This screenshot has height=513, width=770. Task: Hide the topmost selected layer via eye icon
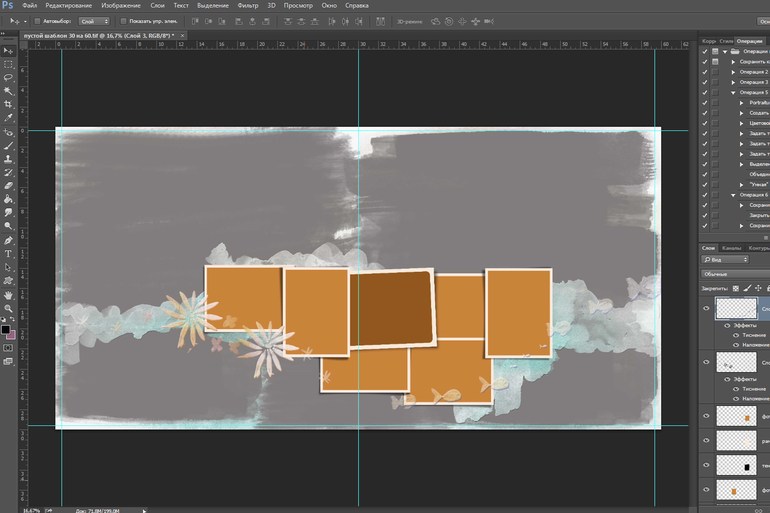(x=706, y=309)
